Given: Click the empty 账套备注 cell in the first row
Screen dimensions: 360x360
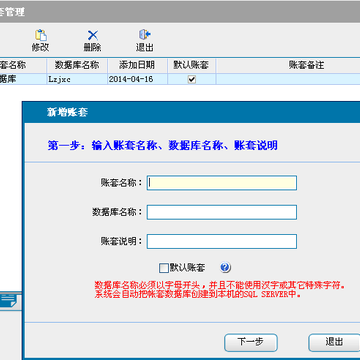Looking at the screenshot, I should [x=288, y=79].
